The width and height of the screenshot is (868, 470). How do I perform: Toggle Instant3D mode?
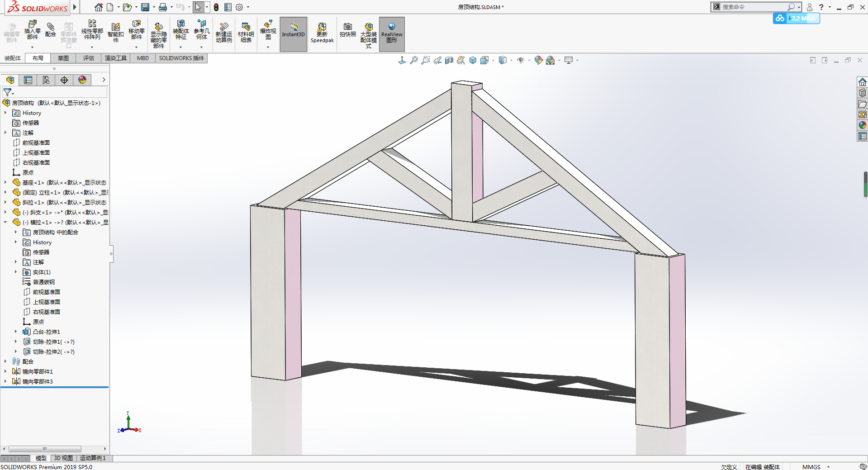click(x=294, y=34)
